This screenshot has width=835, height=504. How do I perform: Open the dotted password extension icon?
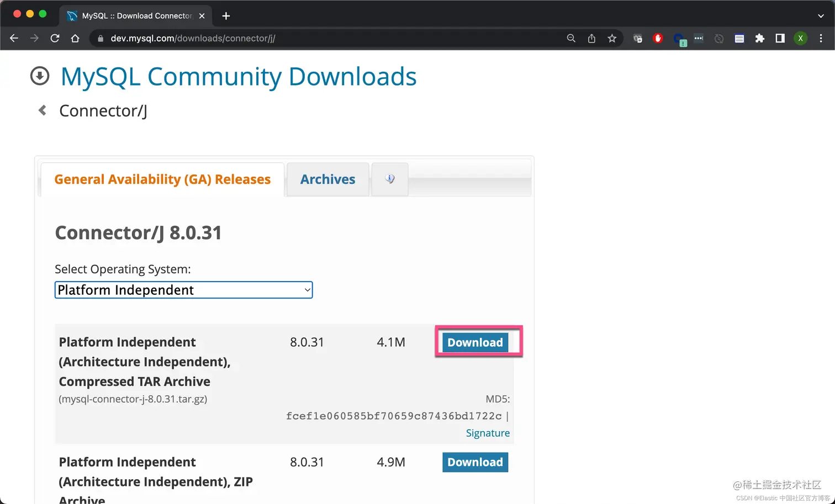699,38
